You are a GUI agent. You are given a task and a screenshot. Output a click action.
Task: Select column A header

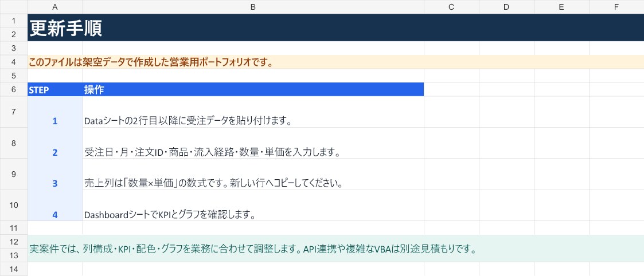(x=55, y=7)
